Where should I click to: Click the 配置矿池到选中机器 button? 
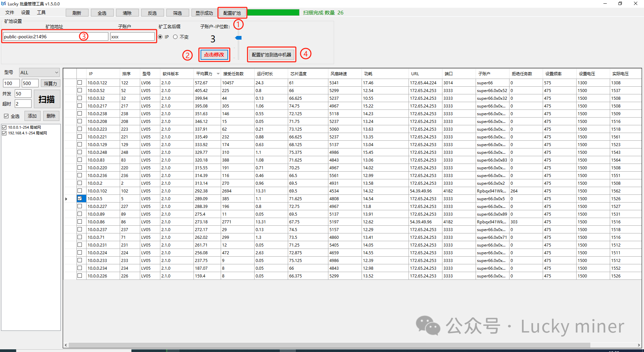pos(271,55)
